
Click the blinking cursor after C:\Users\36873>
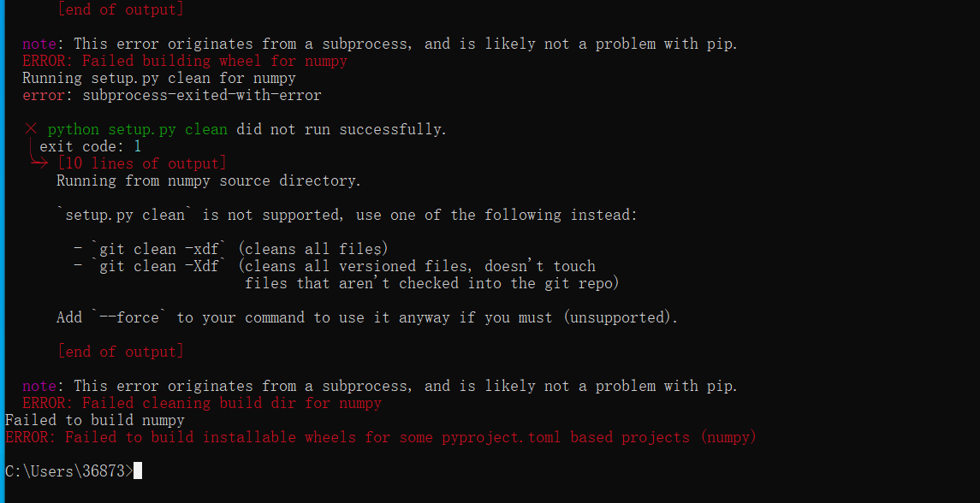[x=138, y=470]
